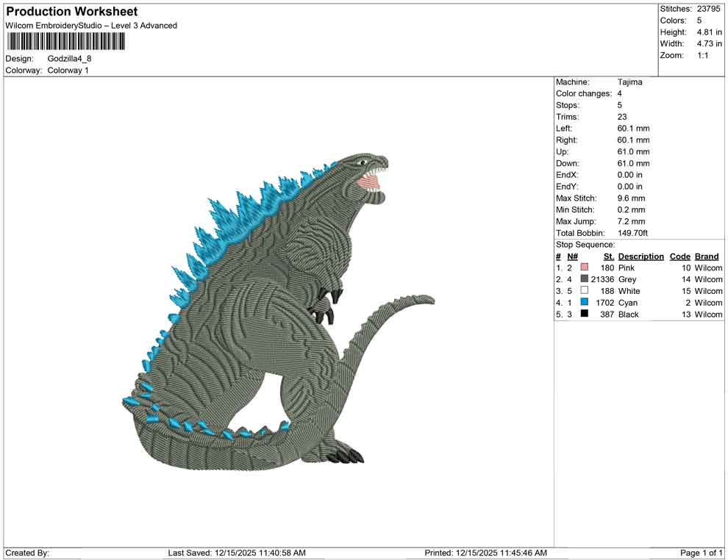Image resolution: width=728 pixels, height=560 pixels.
Task: Click the 'Page 1 of 1' footer text
Action: (701, 553)
